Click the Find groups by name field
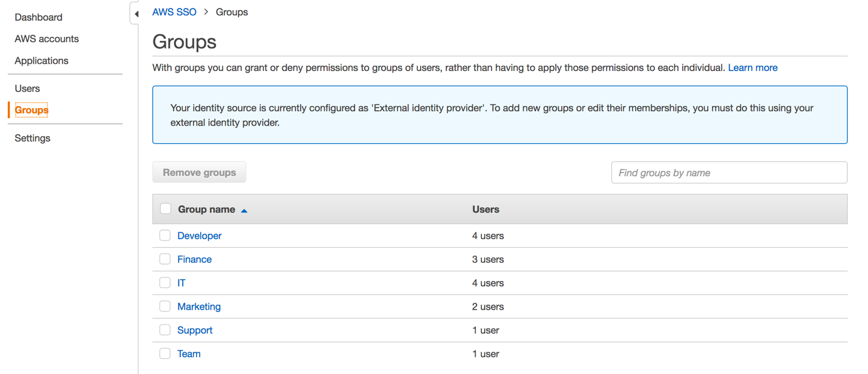Screen dimensions: 868x374 tap(728, 172)
